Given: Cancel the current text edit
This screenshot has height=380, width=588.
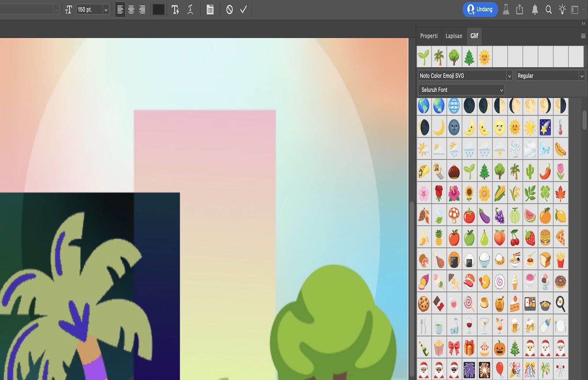Looking at the screenshot, I should tap(228, 9).
